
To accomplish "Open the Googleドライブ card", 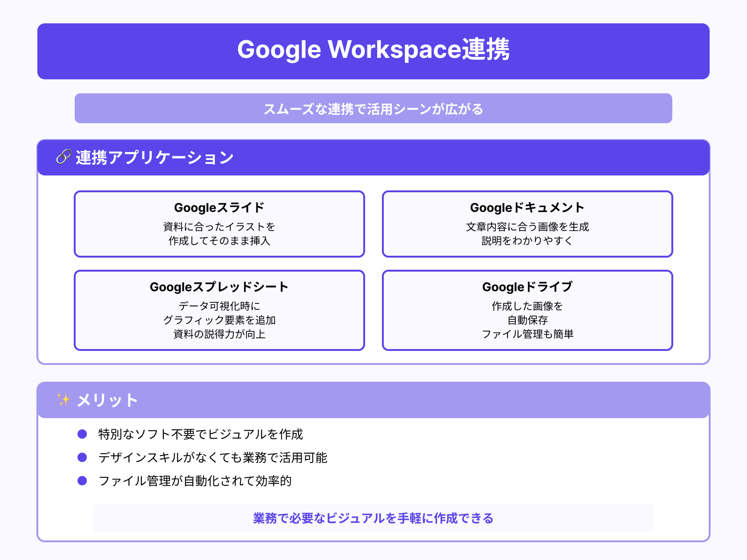I will click(x=527, y=309).
